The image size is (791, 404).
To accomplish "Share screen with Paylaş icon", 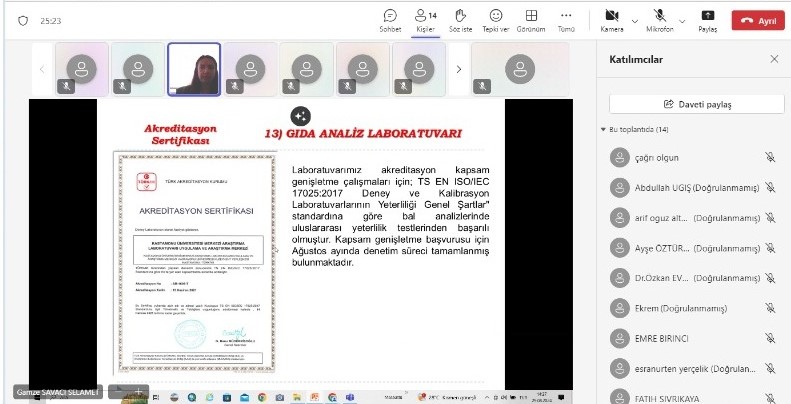I will 708,21.
